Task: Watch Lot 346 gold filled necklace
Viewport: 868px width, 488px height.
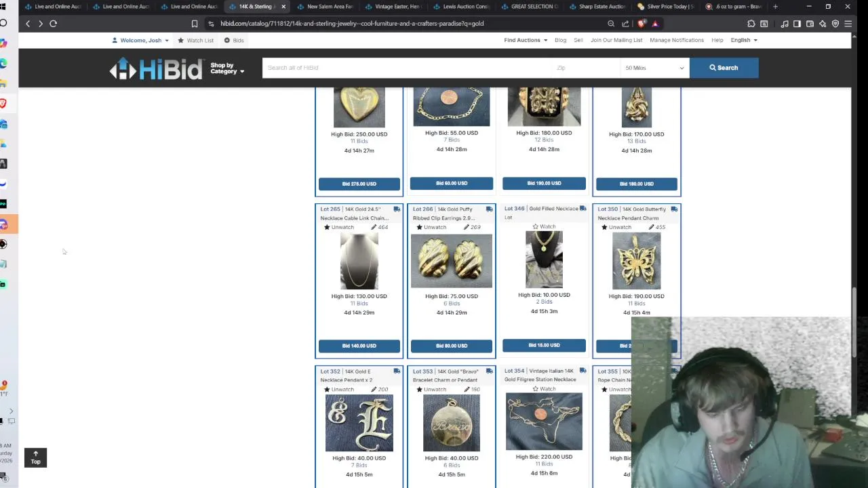Action: click(x=544, y=226)
